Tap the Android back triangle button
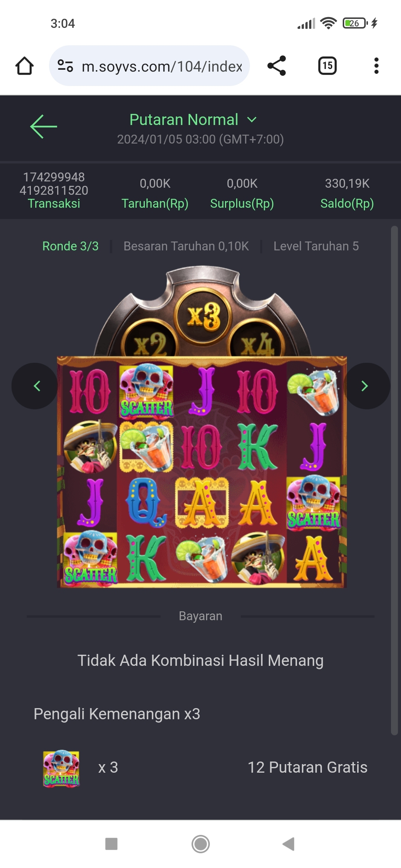 point(288,844)
